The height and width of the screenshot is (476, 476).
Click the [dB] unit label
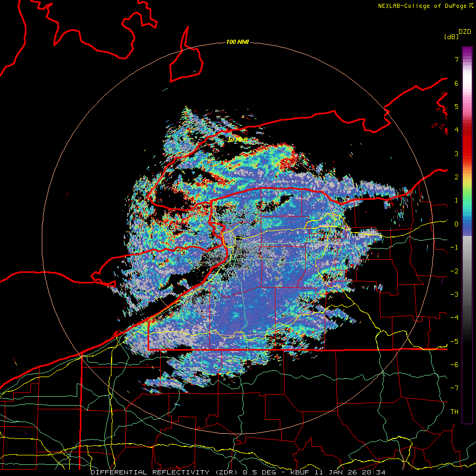pyautogui.click(x=451, y=36)
